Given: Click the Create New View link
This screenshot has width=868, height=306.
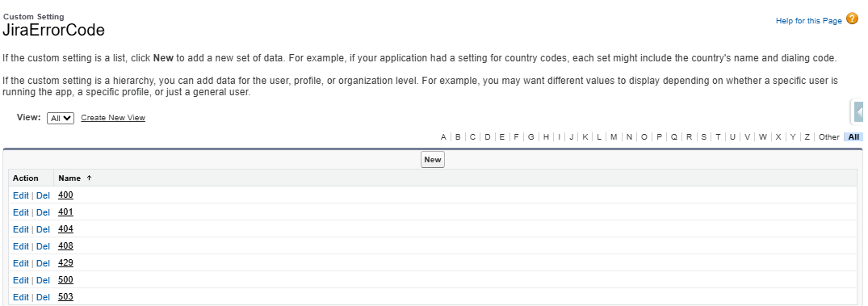Looking at the screenshot, I should (113, 118).
